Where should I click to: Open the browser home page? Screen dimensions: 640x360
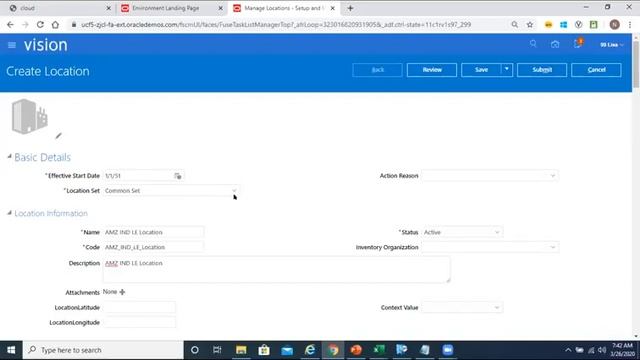point(55,25)
